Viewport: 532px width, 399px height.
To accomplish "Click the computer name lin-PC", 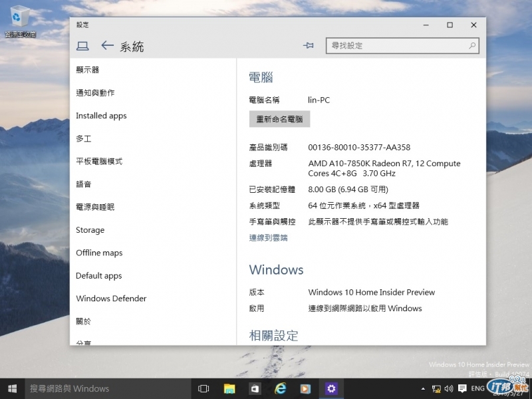I will [319, 100].
